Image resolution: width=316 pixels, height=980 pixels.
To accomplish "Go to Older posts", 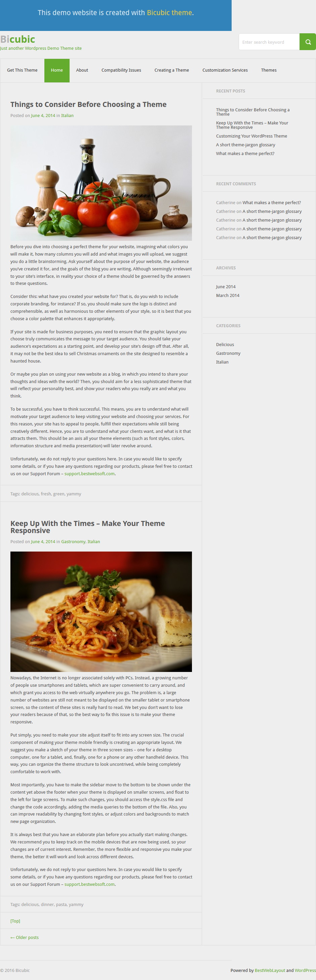I will point(24,937).
